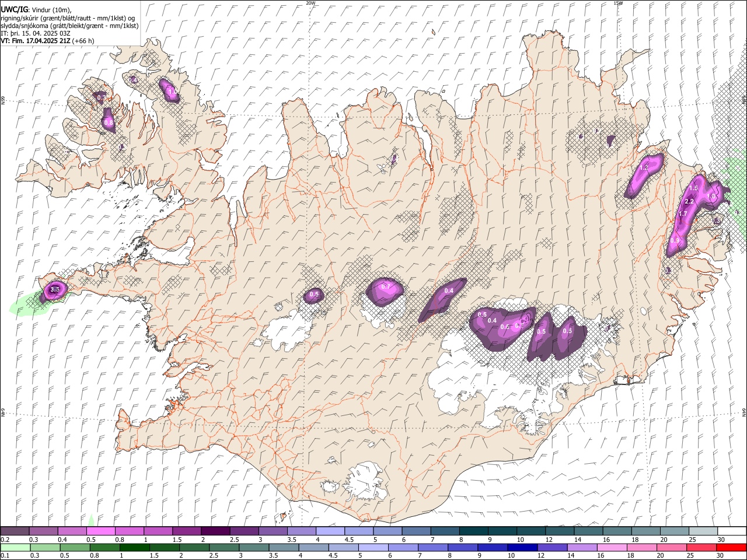Select the slate blue 6 snow legend swatch

pos(417,531)
